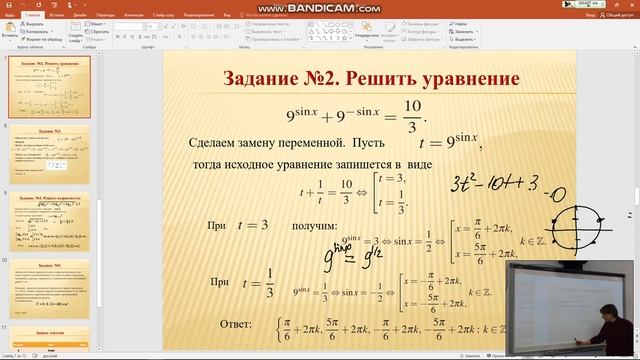Screen dimensions: 640x360
Task: Toggle text shadow formatting
Action: [x=140, y=37]
